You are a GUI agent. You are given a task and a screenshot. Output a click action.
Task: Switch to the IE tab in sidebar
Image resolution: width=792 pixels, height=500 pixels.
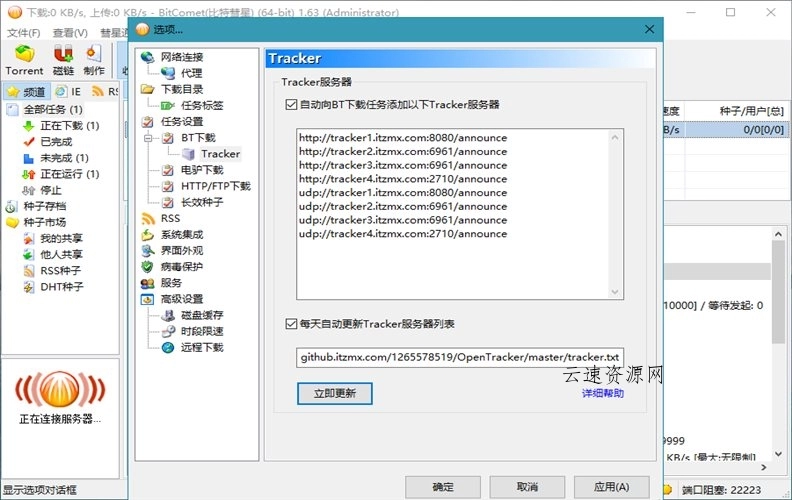(68, 91)
